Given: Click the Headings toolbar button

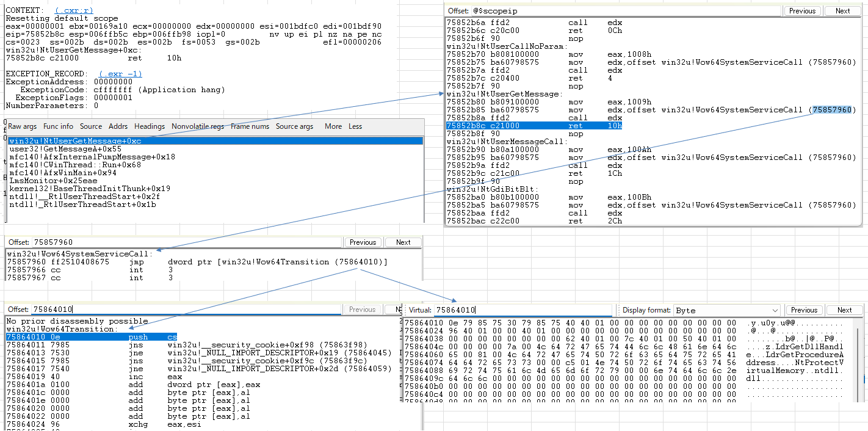Looking at the screenshot, I should point(150,126).
